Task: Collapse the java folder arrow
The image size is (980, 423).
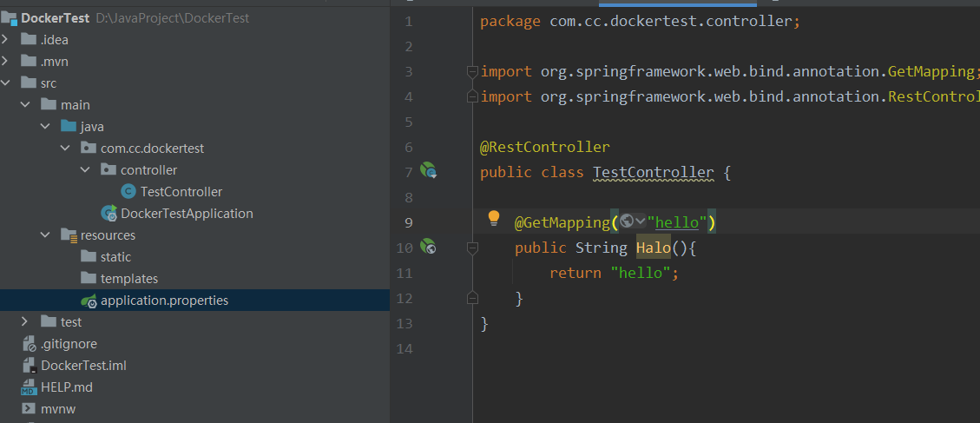Action: point(45,127)
